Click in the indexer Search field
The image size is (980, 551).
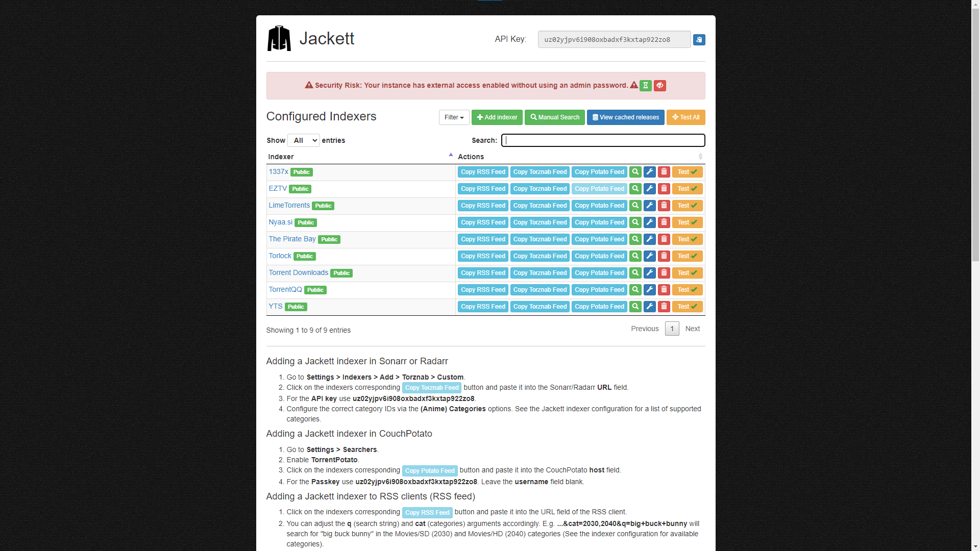tap(603, 140)
